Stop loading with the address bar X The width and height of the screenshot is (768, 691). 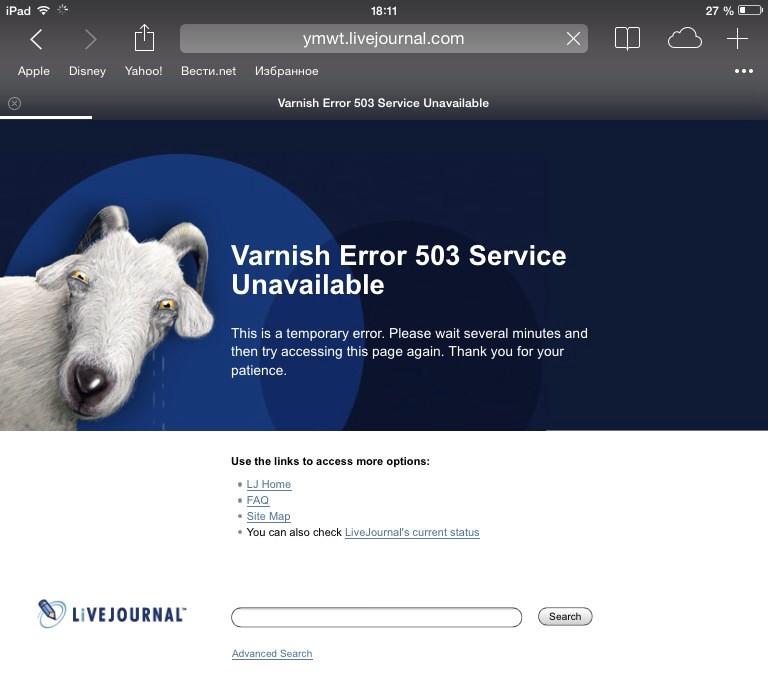coord(573,39)
